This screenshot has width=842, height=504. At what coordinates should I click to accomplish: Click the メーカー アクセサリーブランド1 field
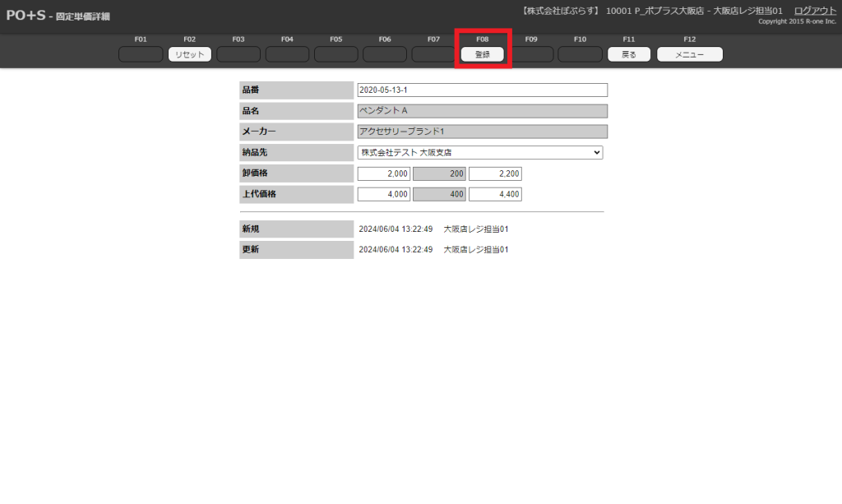tap(482, 132)
